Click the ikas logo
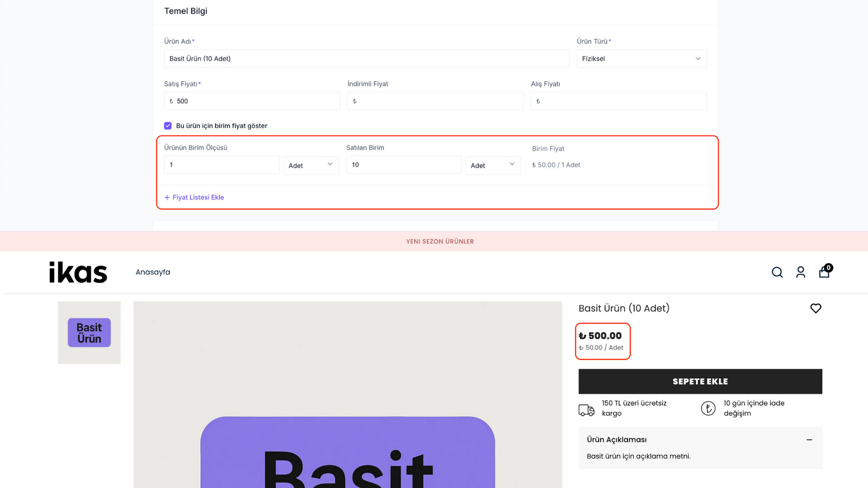Screen dimensions: 868x488 point(78,272)
